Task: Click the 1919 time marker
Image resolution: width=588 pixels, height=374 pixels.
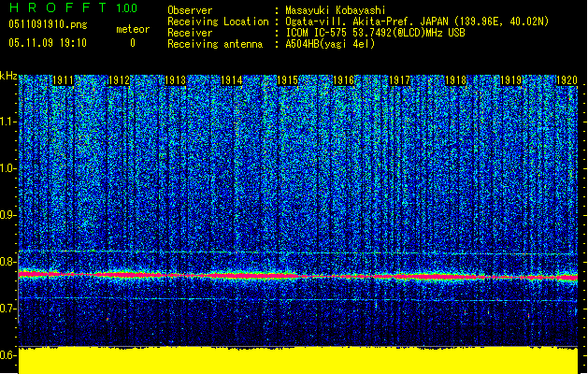Action: [511, 80]
